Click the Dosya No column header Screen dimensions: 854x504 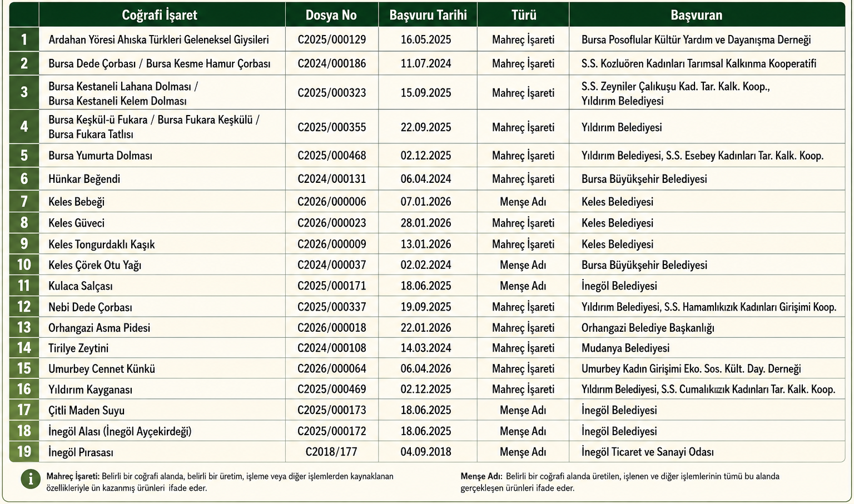[x=331, y=15]
